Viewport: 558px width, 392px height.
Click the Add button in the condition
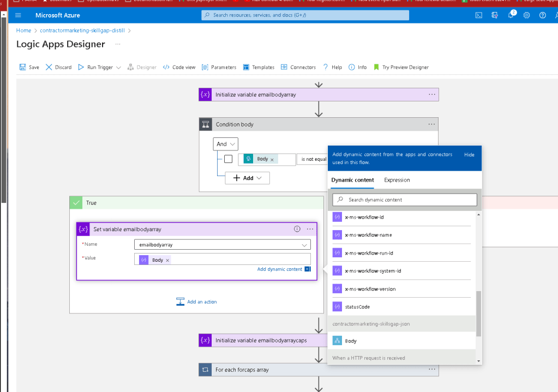(x=247, y=178)
